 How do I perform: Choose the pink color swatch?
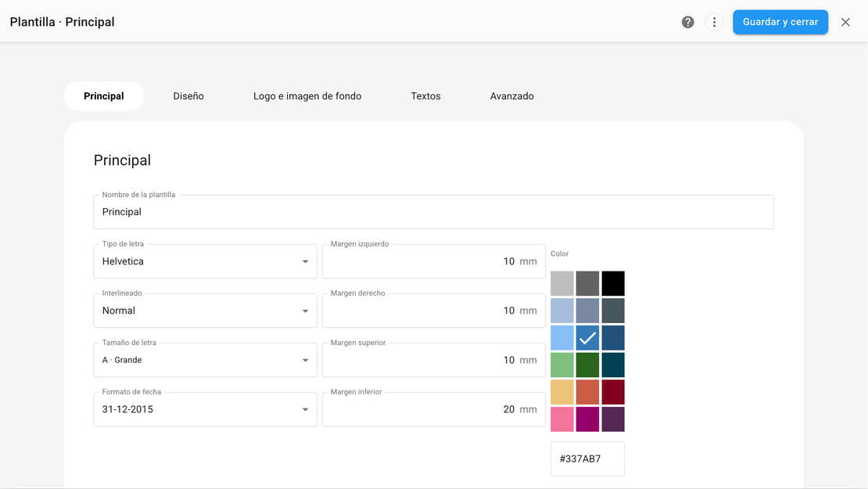[561, 419]
